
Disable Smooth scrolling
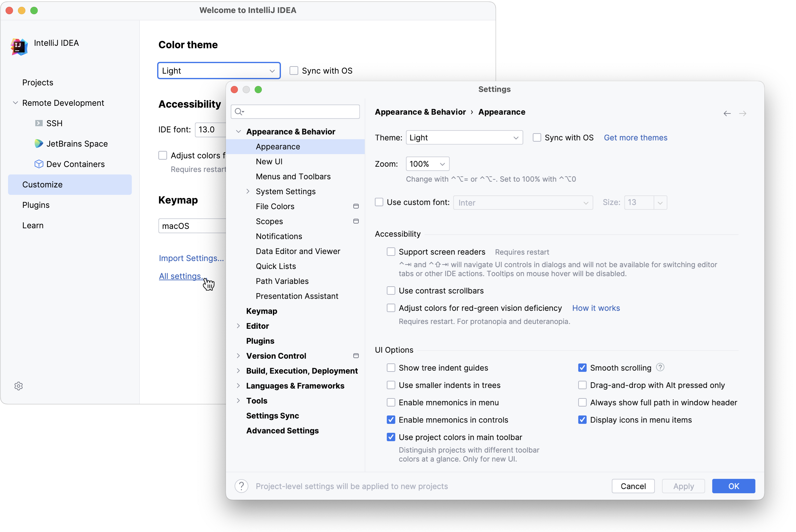coord(582,368)
